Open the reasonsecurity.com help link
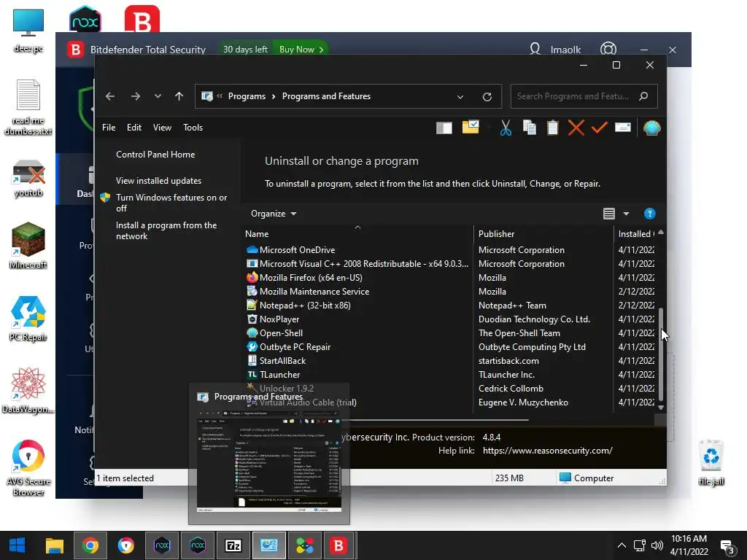Screen dimensions: 747x560 (x=547, y=451)
